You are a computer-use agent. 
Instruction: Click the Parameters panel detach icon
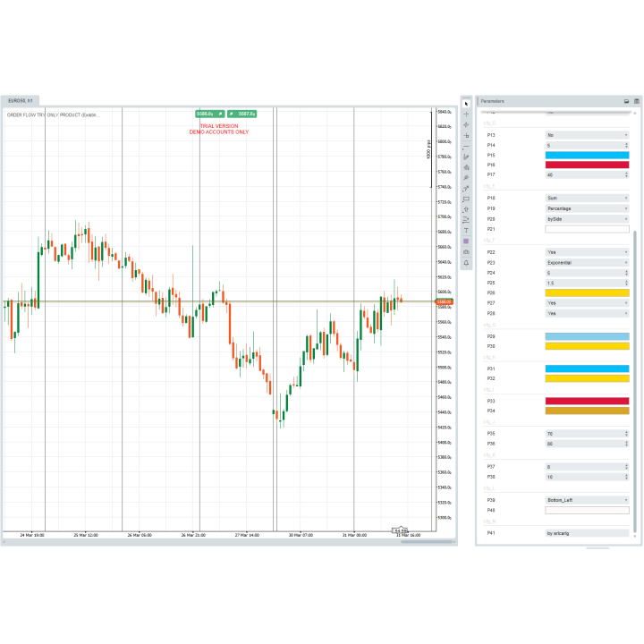[626, 101]
